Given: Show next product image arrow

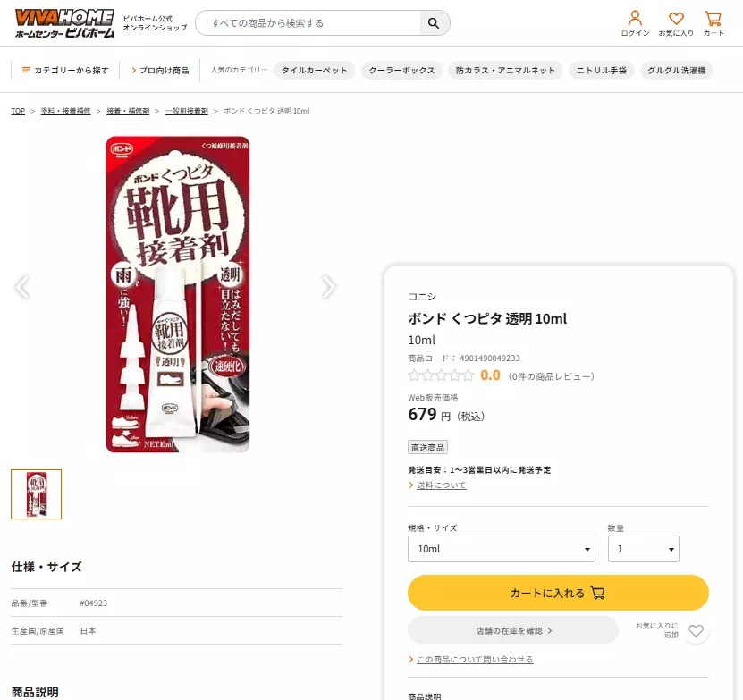Looking at the screenshot, I should tap(328, 287).
